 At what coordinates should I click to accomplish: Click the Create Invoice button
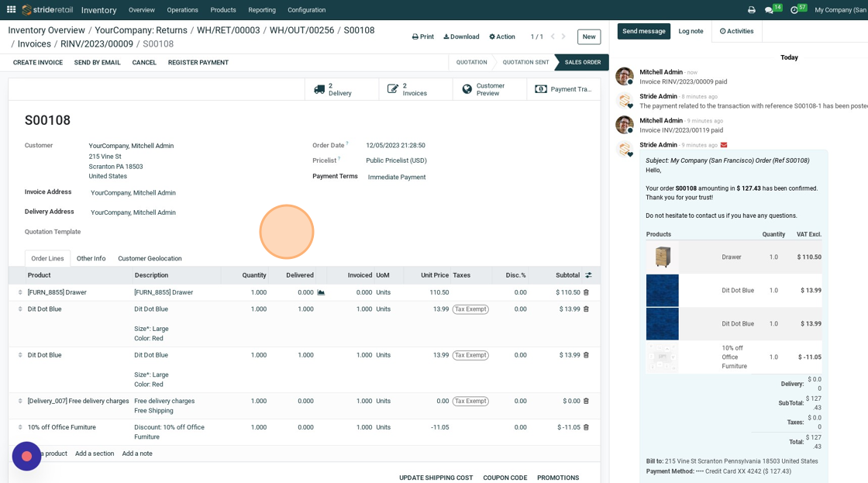coord(38,62)
